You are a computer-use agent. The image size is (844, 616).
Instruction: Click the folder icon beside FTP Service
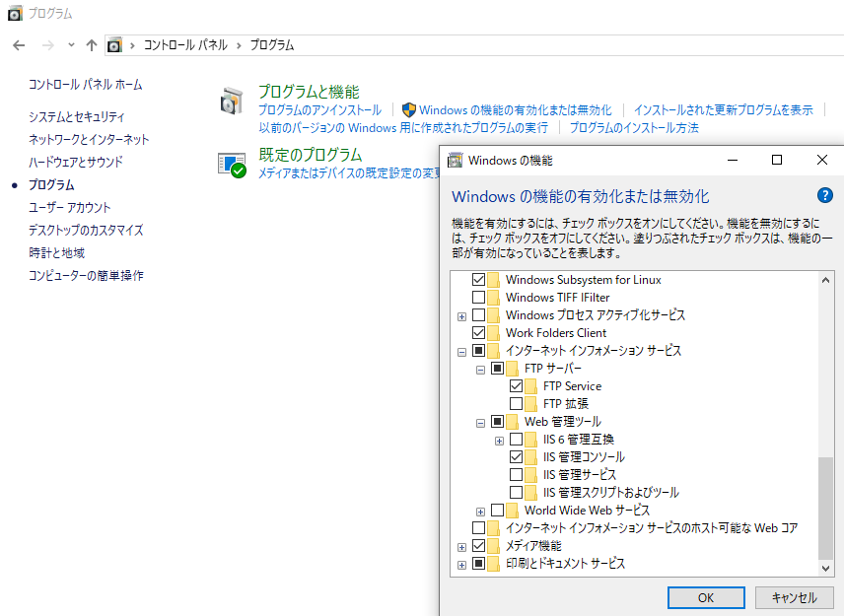pos(530,386)
